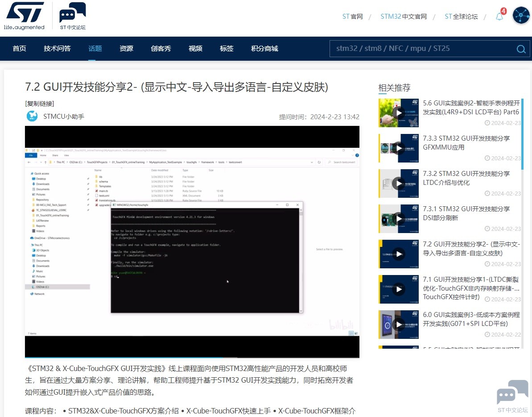Viewport: 532px width, 417px height.
Task: Open the notification bell icon
Action: click(500, 17)
